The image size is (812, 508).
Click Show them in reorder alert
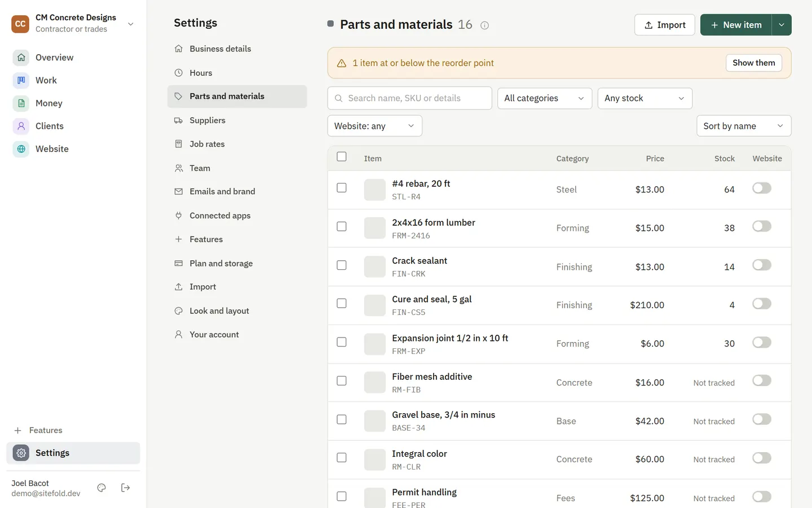coord(754,63)
